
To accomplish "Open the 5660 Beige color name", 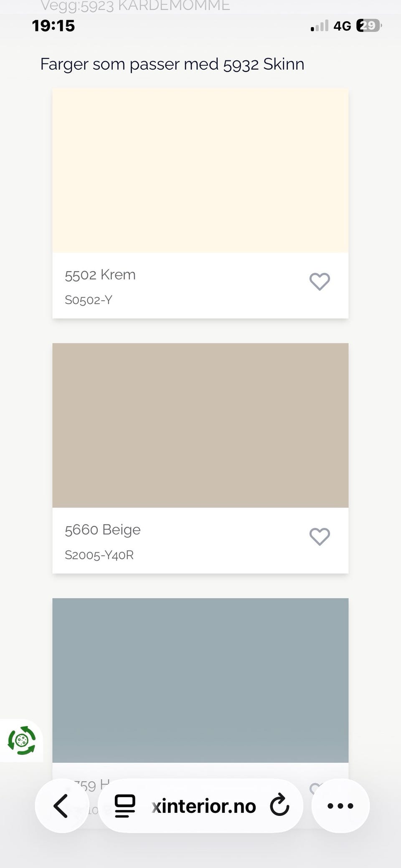I will click(103, 530).
